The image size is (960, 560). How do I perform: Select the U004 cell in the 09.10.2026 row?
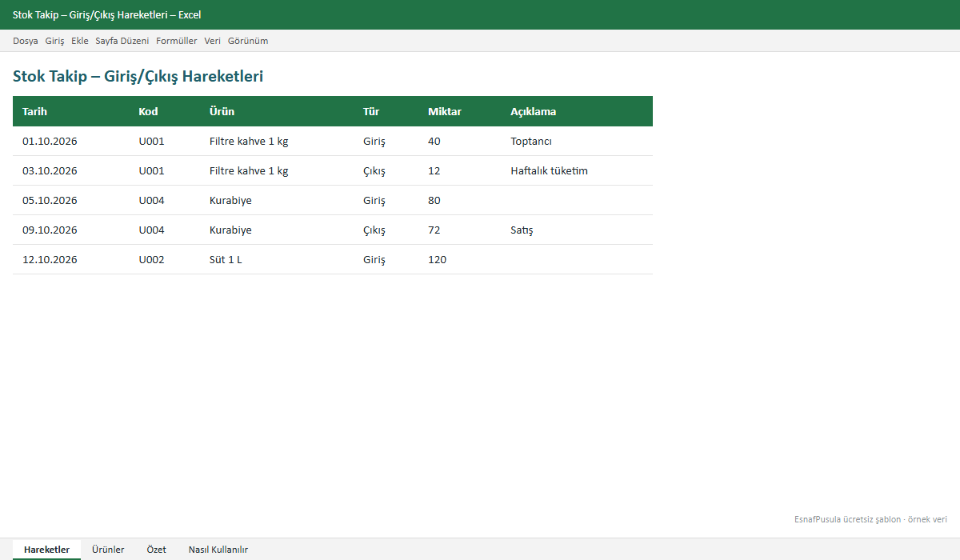(x=164, y=230)
